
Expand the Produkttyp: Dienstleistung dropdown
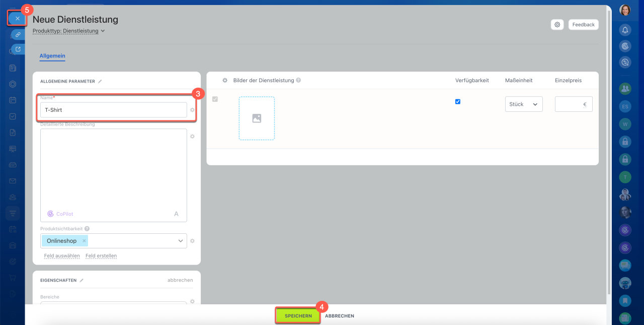tap(69, 31)
